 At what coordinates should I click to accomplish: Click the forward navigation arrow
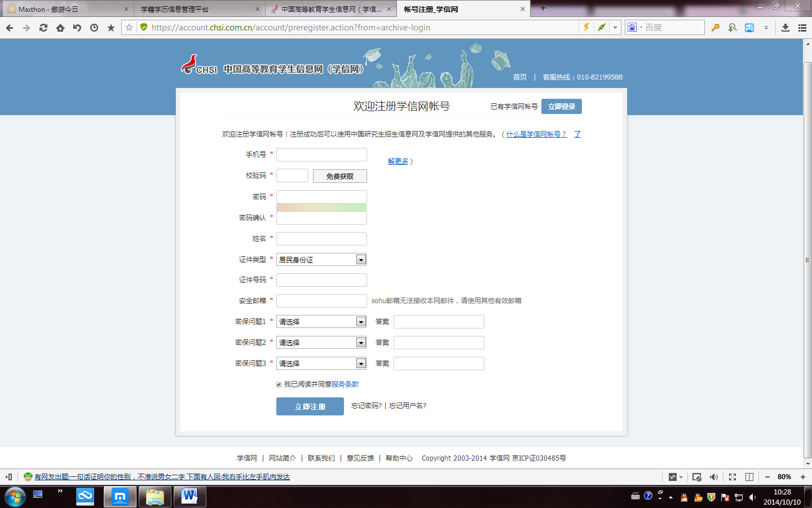pyautogui.click(x=26, y=28)
